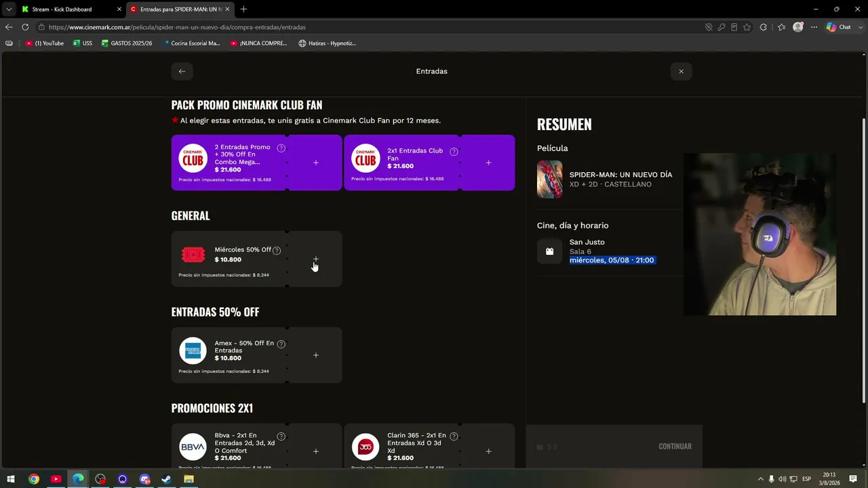The image size is (868, 488).
Task: Close the Stream - Kick Dashboard tab
Action: pos(119,9)
